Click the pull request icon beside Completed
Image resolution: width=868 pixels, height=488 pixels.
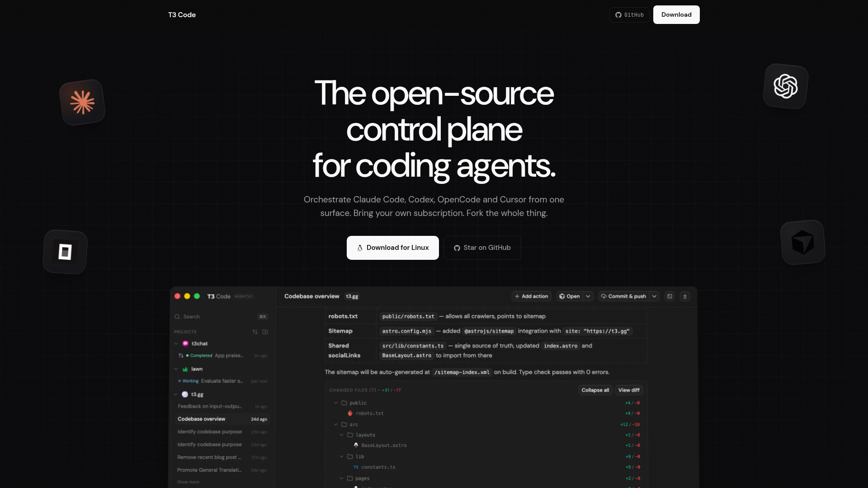coord(181,356)
